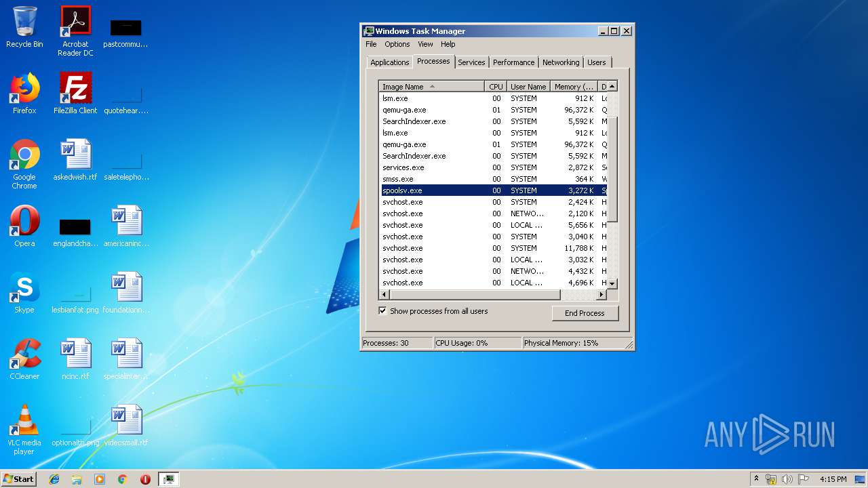The width and height of the screenshot is (868, 488).
Task: Click the End Process button
Action: click(585, 313)
